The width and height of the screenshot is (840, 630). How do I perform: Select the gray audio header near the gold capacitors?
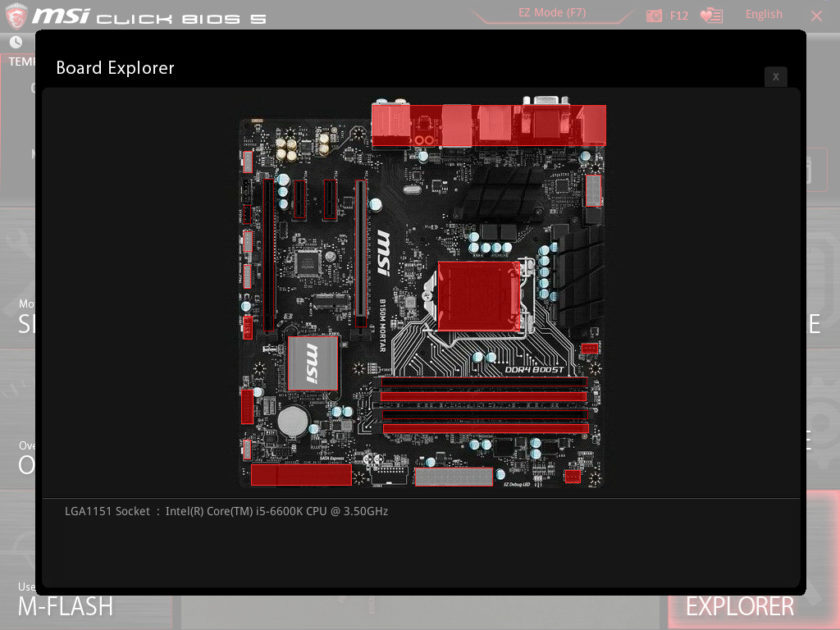click(x=248, y=162)
